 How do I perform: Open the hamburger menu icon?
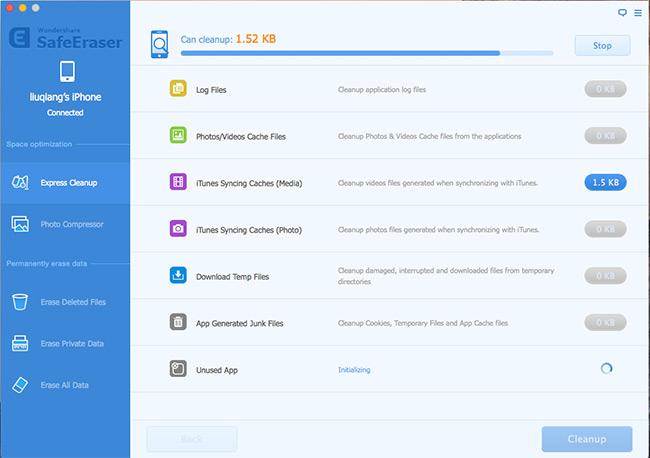(x=638, y=13)
